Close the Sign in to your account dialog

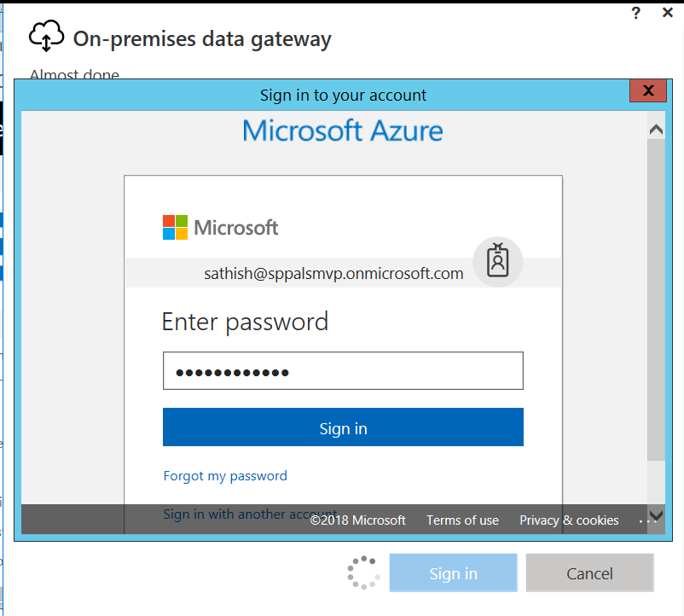click(x=648, y=90)
